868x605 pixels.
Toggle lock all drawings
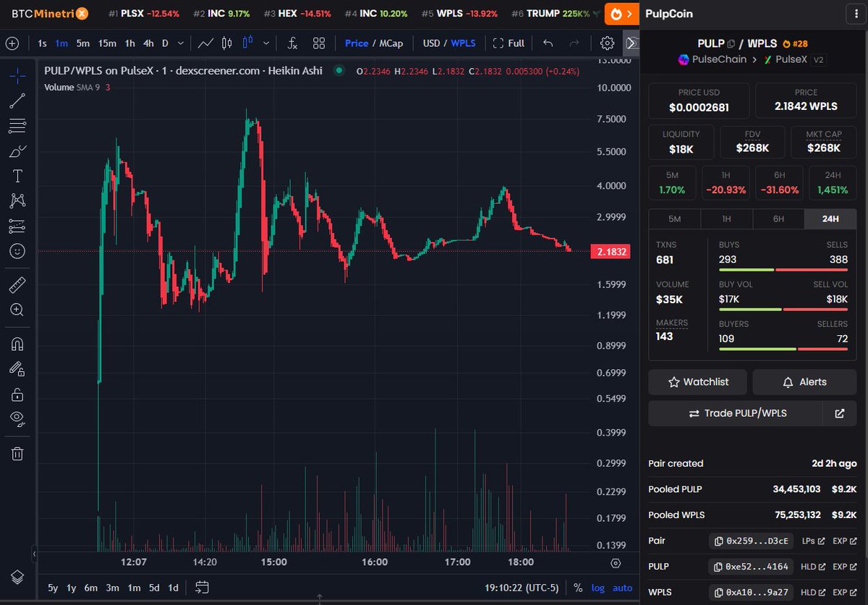[x=17, y=394]
